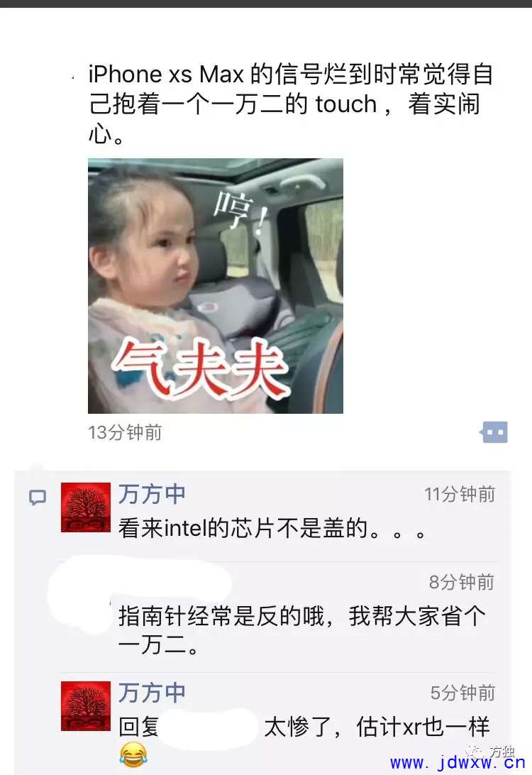The width and height of the screenshot is (532, 775).
Task: Tap the 5分钟前 comment timestamp
Action: pos(462,693)
